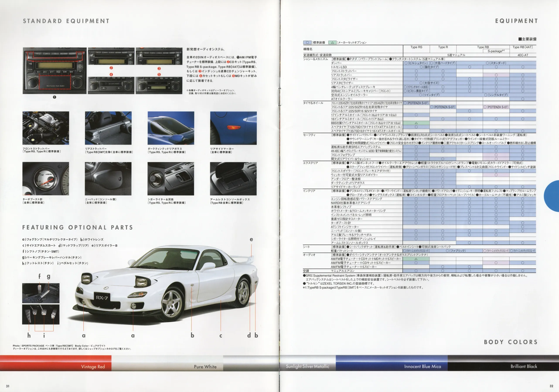Click the triangle legend box for メーカーセットオプション
Image resolution: width=559 pixels, height=392 pixels.
point(332,42)
